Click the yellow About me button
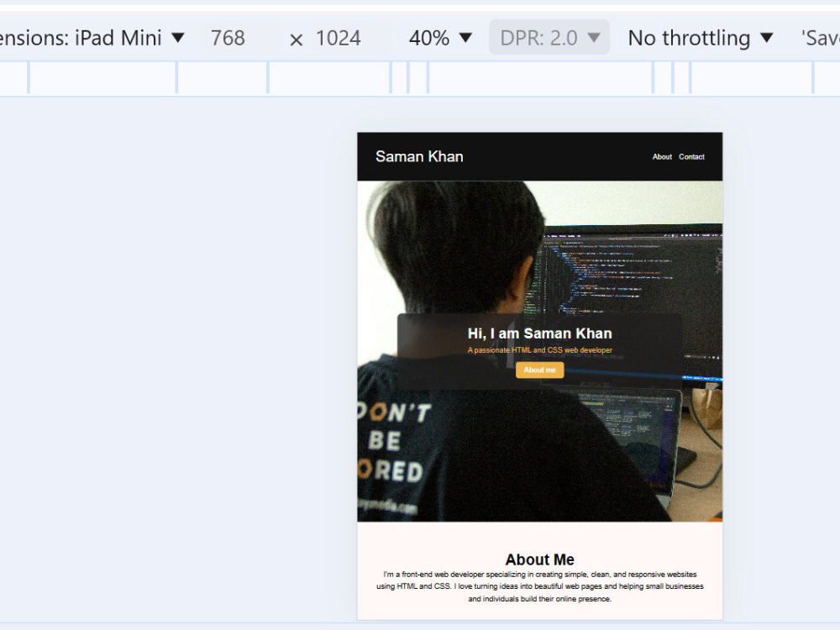Image resolution: width=840 pixels, height=630 pixels. pos(539,370)
